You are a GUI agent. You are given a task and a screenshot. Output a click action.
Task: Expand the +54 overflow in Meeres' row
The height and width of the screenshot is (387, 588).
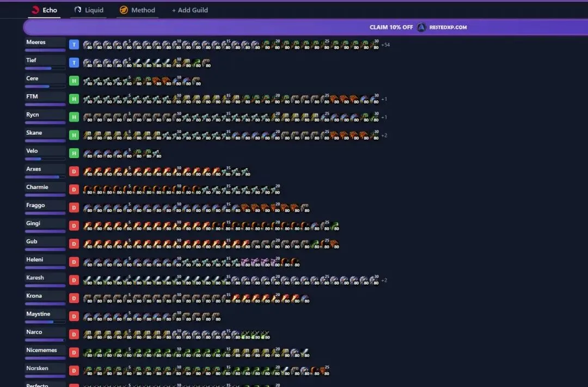pyautogui.click(x=385, y=45)
